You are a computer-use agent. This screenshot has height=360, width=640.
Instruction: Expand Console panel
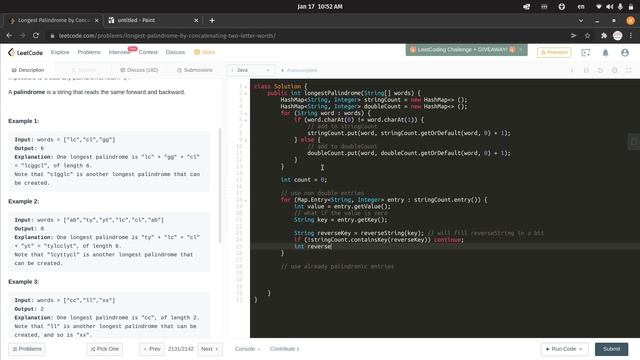click(x=247, y=349)
